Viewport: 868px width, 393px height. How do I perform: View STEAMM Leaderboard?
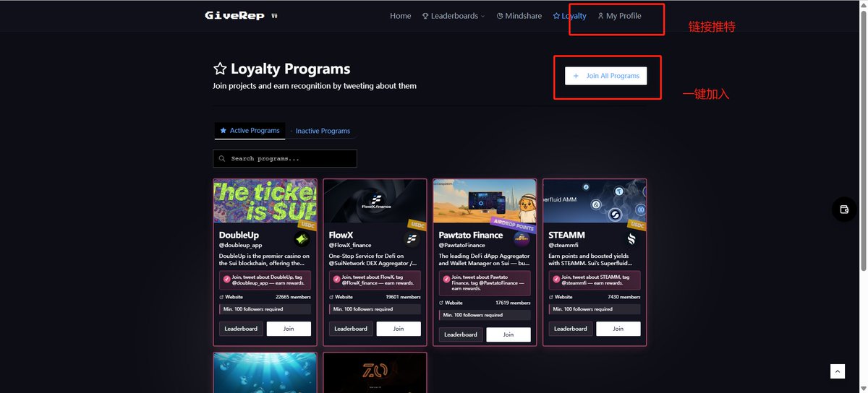571,329
